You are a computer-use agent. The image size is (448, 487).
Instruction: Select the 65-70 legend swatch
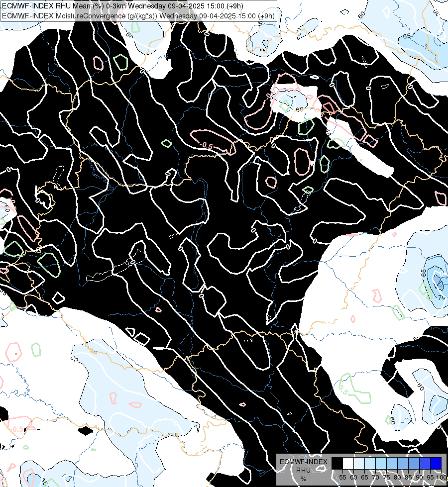click(x=370, y=463)
